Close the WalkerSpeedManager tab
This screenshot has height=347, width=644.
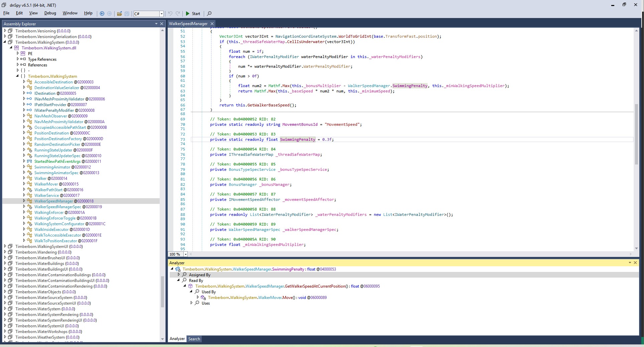click(x=211, y=24)
